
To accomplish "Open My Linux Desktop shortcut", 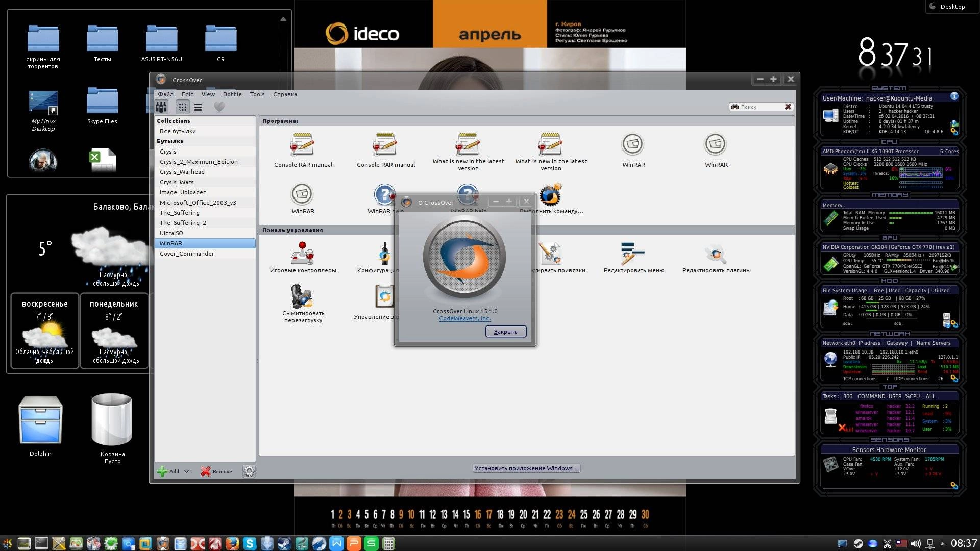I will (43, 111).
